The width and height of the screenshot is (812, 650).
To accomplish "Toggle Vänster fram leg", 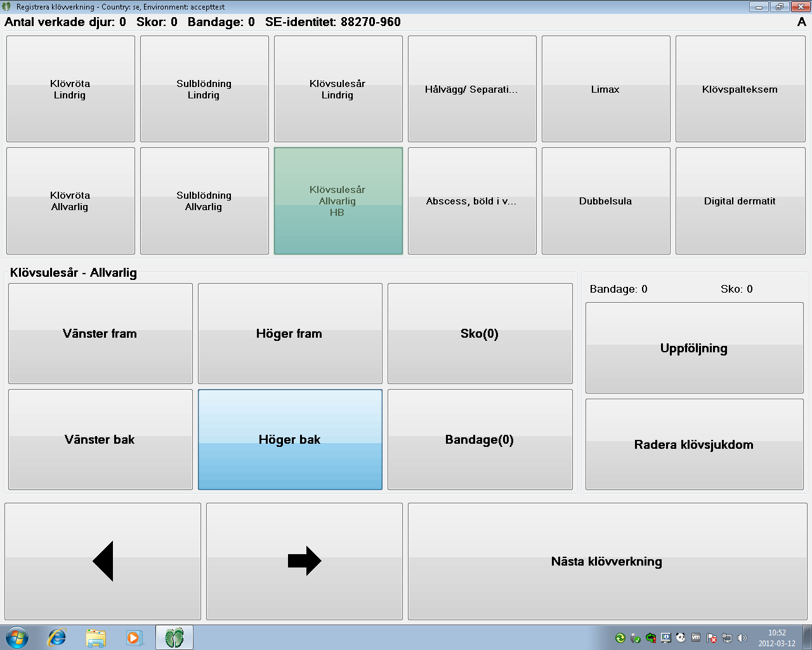I will (x=100, y=334).
